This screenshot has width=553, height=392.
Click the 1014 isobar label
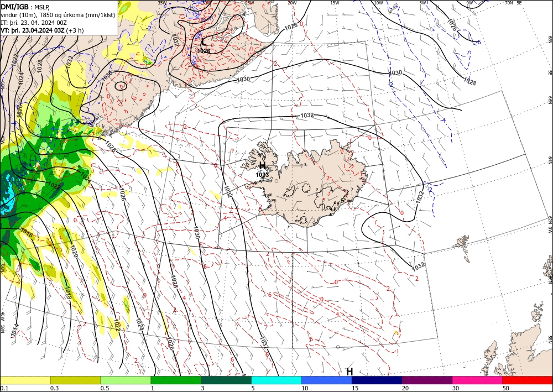(x=14, y=330)
